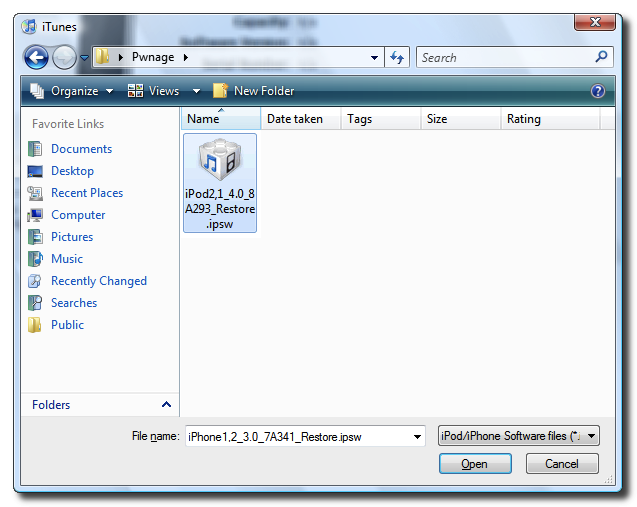
Task: Click the Pictures icon
Action: (x=35, y=236)
